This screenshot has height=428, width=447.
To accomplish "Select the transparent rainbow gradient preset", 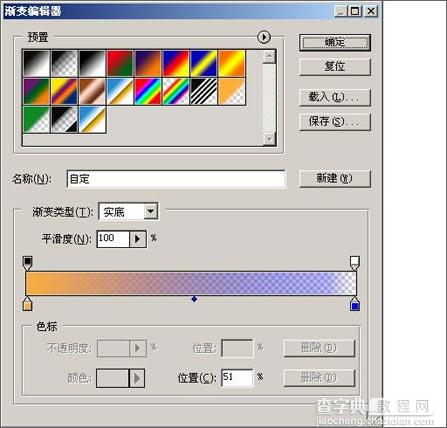I will click(176, 91).
